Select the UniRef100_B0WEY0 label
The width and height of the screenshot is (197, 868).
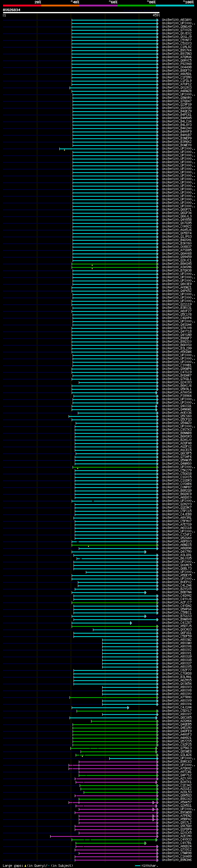[177, 145]
